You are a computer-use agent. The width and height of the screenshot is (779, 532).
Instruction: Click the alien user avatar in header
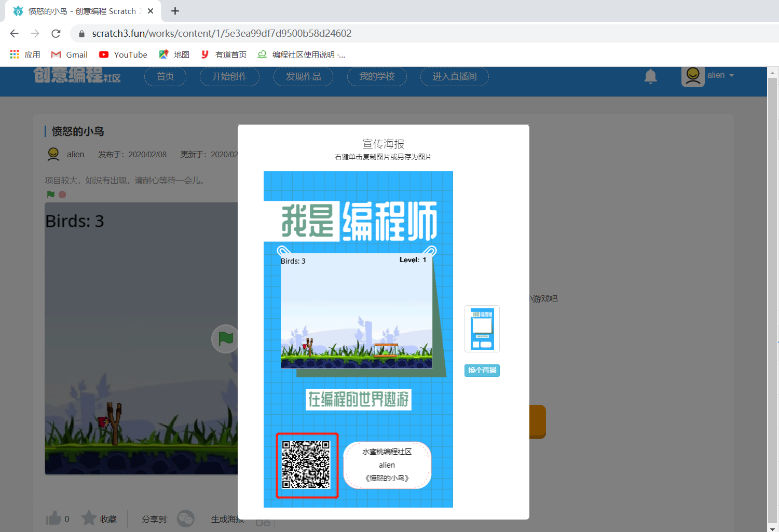point(693,76)
